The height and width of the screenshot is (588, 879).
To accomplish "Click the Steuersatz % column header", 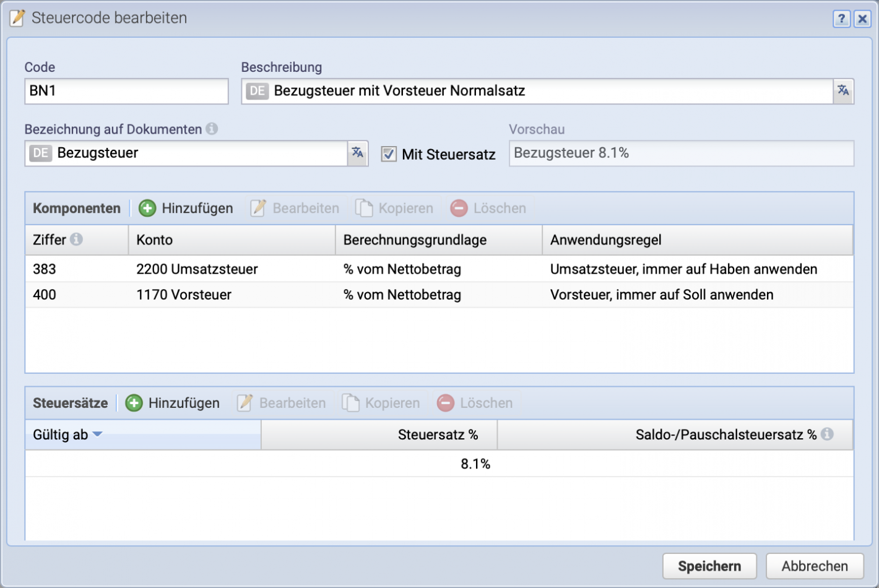I will 379,435.
